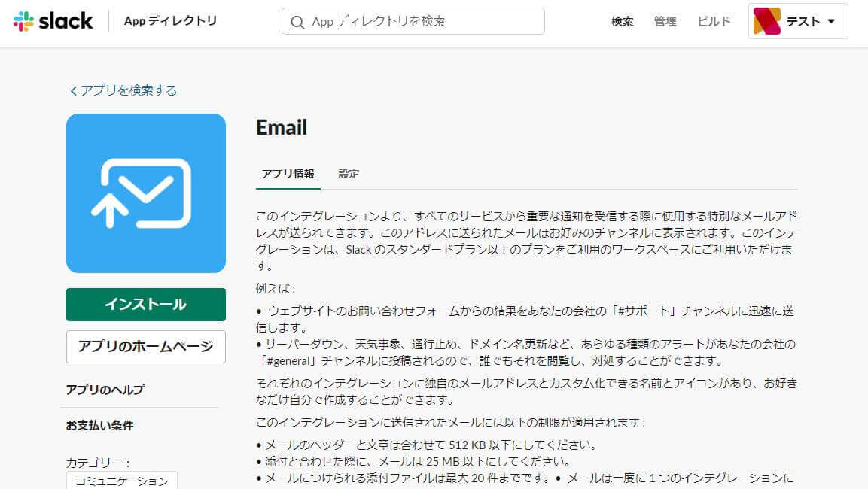Select the コミュニケーション category tag
The image size is (868, 489).
coord(122,480)
